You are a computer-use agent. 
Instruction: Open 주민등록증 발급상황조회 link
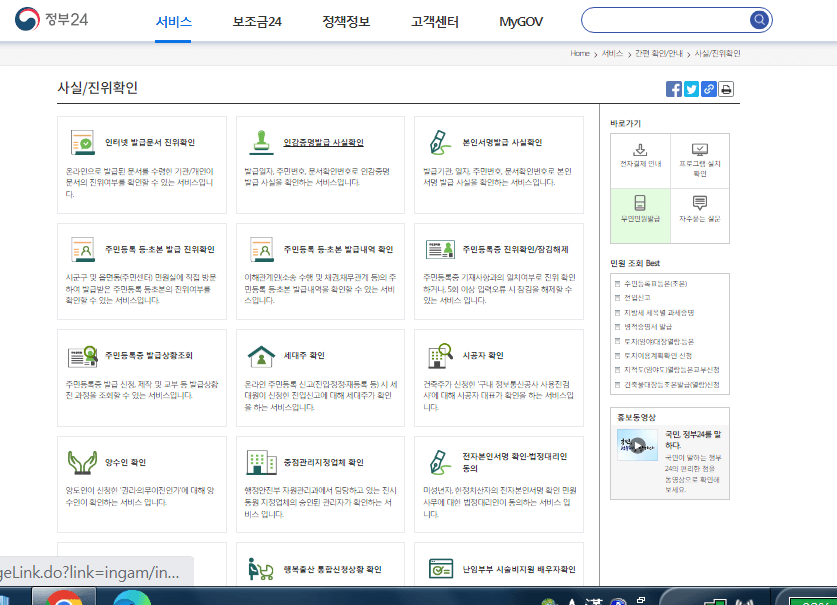(149, 356)
